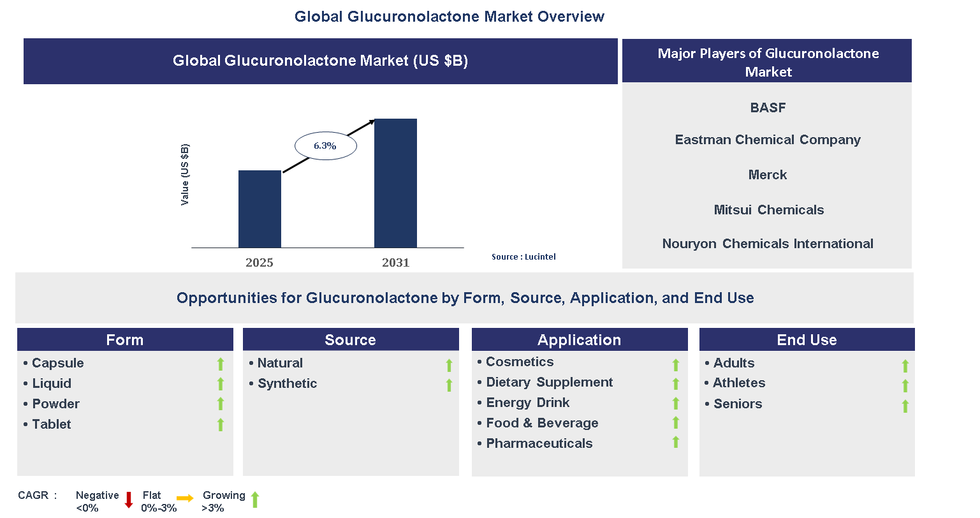Click the green arrow beside Seniors

pos(905,406)
